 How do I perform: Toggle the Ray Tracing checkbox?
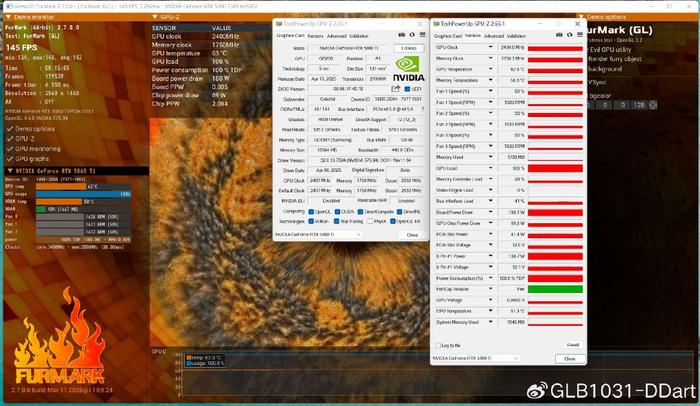[x=337, y=222]
